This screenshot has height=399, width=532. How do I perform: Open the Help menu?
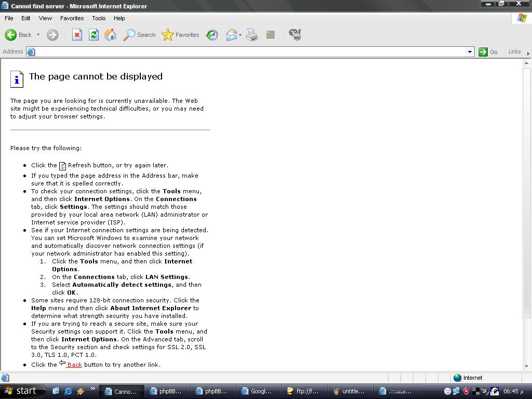[x=119, y=18]
